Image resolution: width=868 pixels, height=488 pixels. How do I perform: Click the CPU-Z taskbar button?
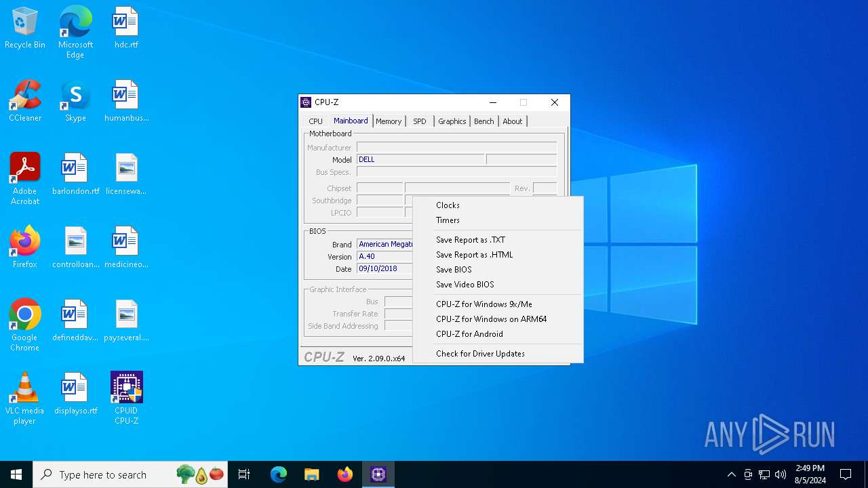378,474
